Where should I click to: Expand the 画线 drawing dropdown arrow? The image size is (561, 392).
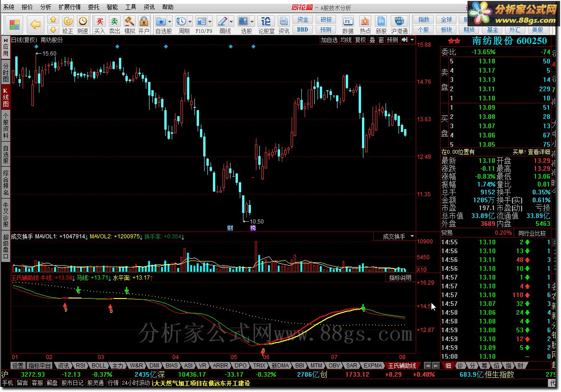click(x=231, y=22)
